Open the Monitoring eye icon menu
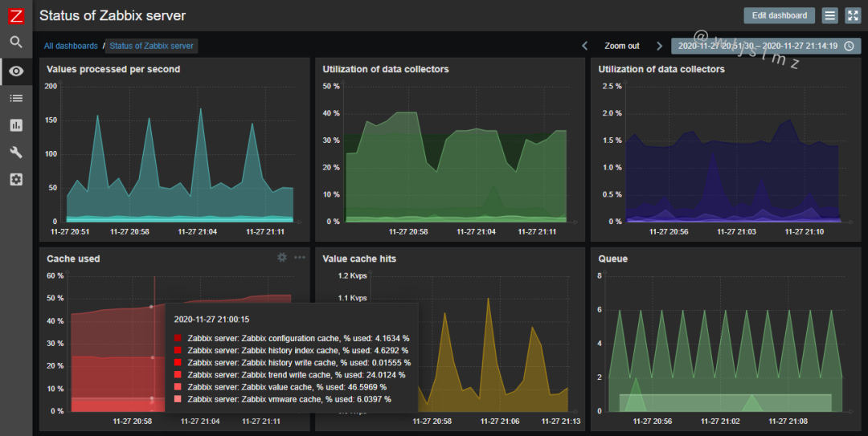Image resolution: width=868 pixels, height=436 pixels. (16, 71)
